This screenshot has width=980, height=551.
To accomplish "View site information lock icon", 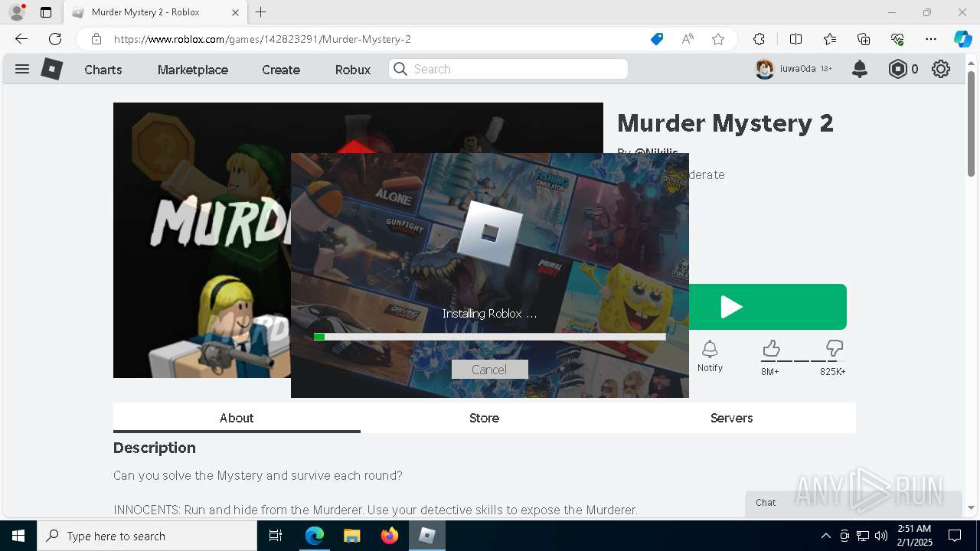I will pos(96,39).
